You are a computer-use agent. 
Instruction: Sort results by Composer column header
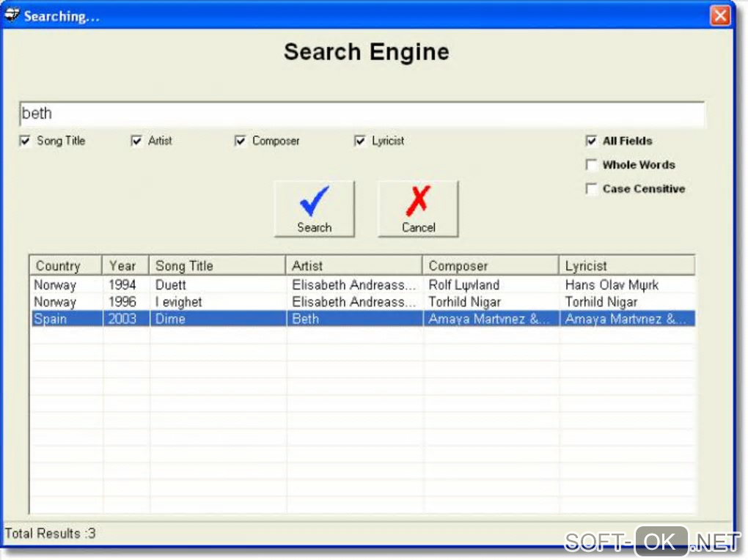(491, 265)
